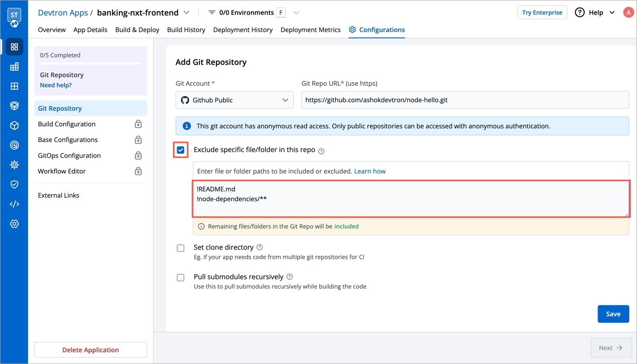
Task: Switch to the App Details tab
Action: click(90, 30)
